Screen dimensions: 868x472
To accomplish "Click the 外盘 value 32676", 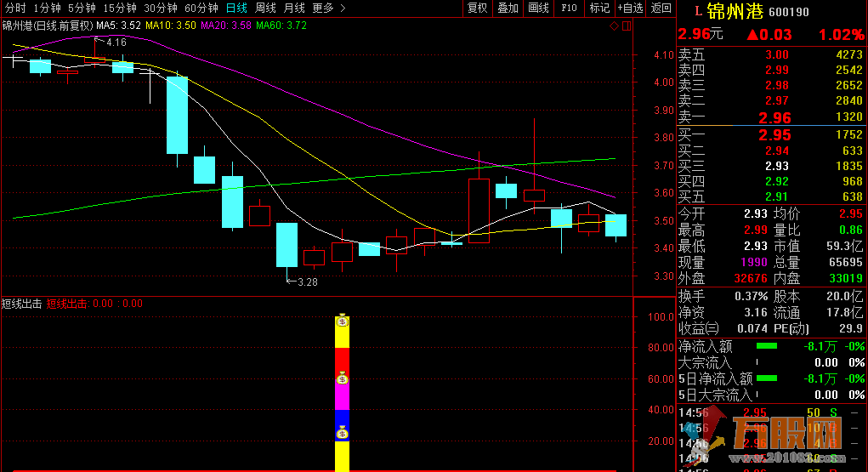I will click(x=751, y=278).
